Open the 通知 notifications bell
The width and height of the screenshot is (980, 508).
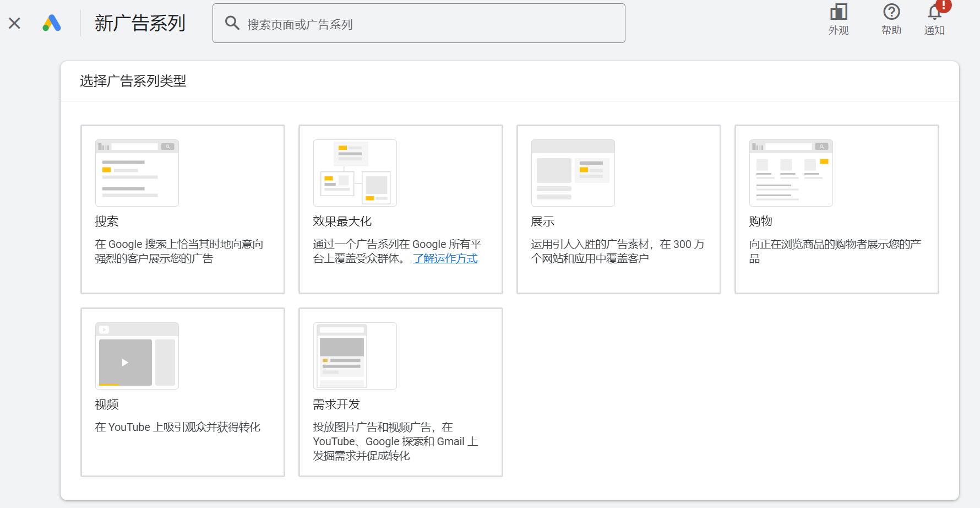(x=934, y=12)
